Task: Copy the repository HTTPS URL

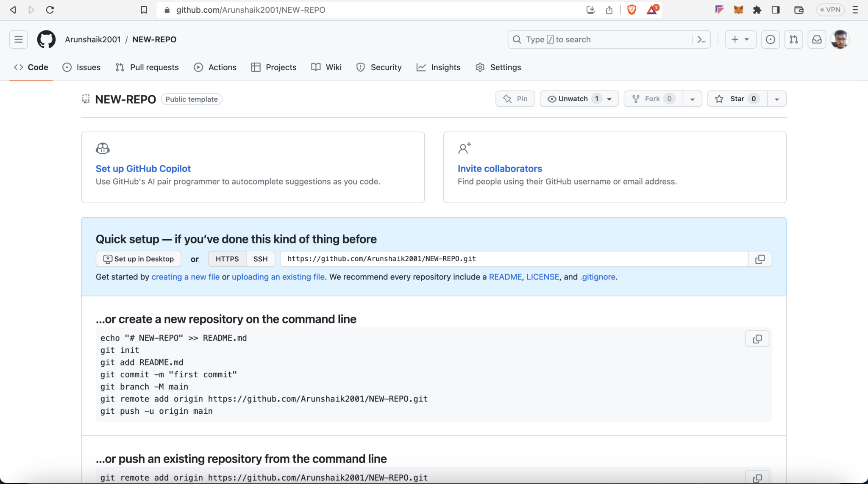Action: (760, 259)
